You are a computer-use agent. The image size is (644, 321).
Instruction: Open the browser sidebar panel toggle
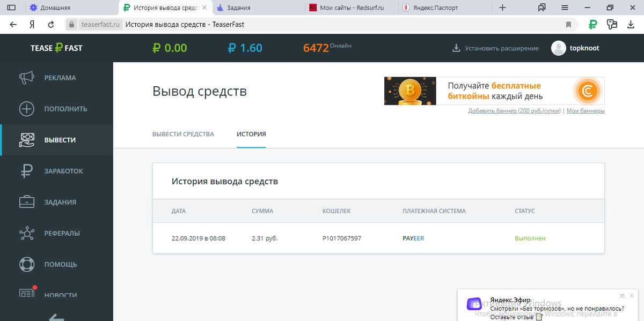point(11,8)
